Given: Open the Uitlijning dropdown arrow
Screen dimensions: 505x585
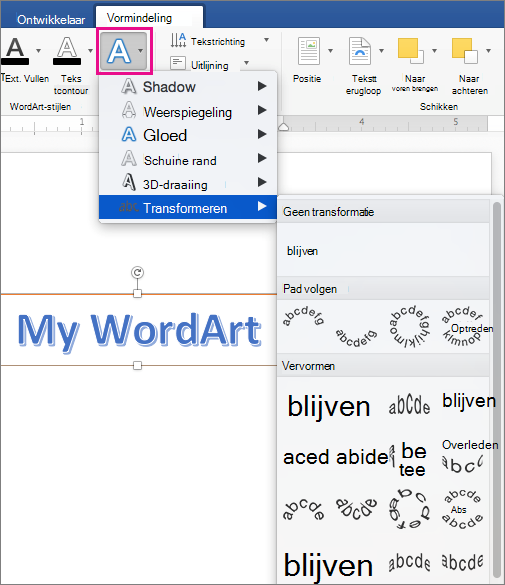Looking at the screenshot, I should 247,63.
